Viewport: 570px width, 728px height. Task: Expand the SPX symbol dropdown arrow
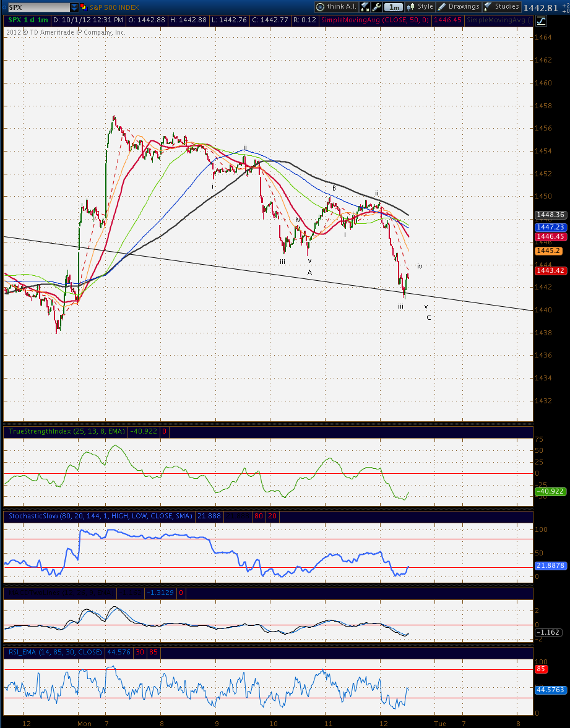tap(74, 7)
